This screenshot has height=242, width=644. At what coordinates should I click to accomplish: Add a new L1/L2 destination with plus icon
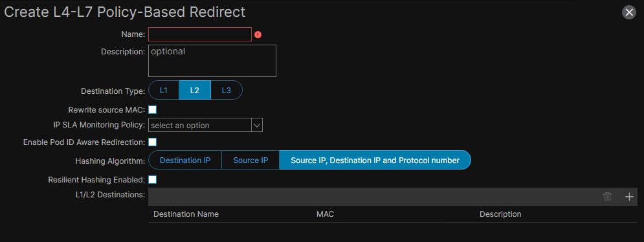pyautogui.click(x=629, y=197)
